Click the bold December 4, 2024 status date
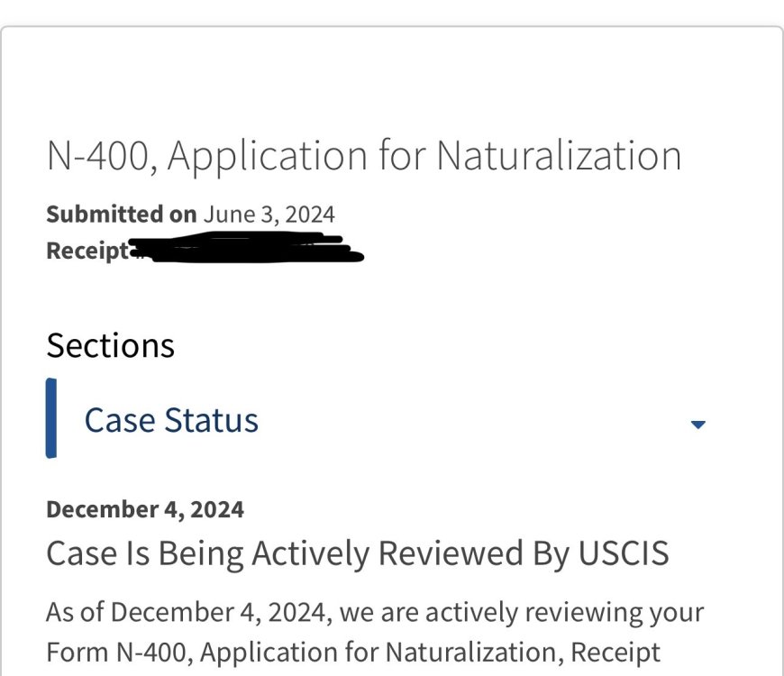This screenshot has width=784, height=676. pos(144,509)
